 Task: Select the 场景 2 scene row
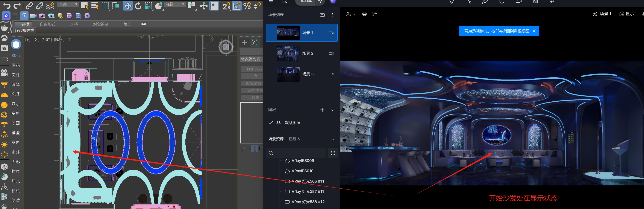(302, 53)
